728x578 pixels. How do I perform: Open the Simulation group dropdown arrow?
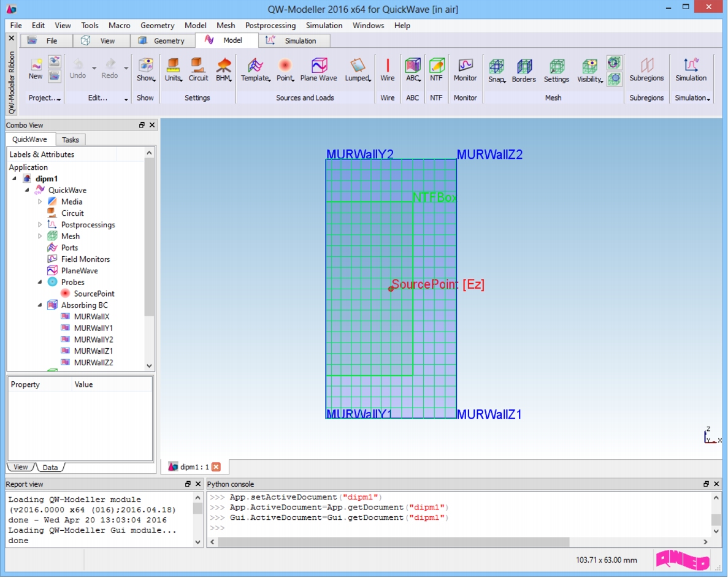click(x=708, y=99)
